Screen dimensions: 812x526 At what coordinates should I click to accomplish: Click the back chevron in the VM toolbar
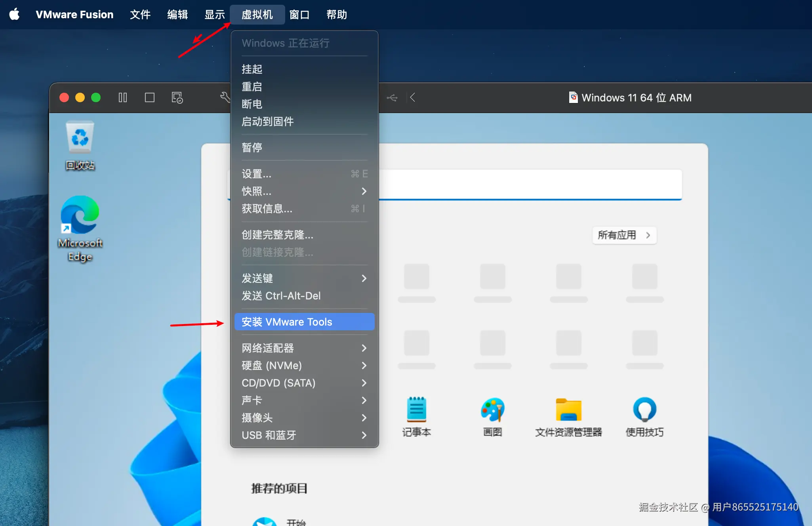pyautogui.click(x=412, y=97)
